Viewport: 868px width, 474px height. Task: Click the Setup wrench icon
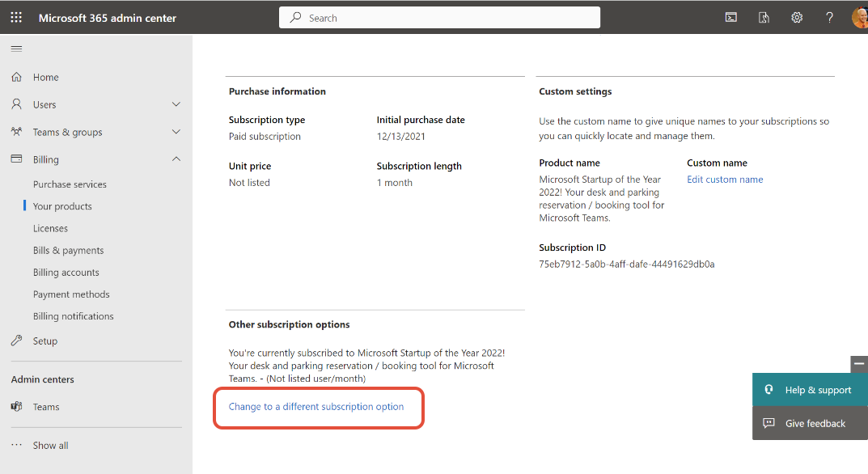tap(17, 341)
